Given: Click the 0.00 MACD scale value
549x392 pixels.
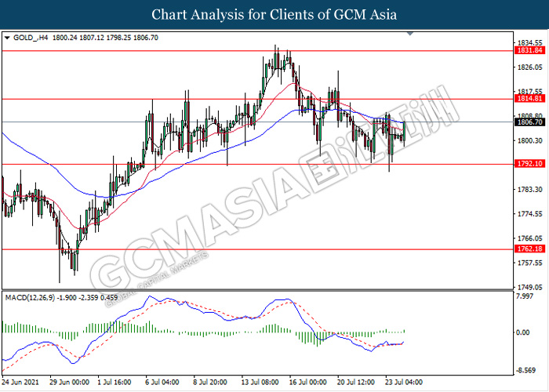Looking at the screenshot, I should coord(523,332).
